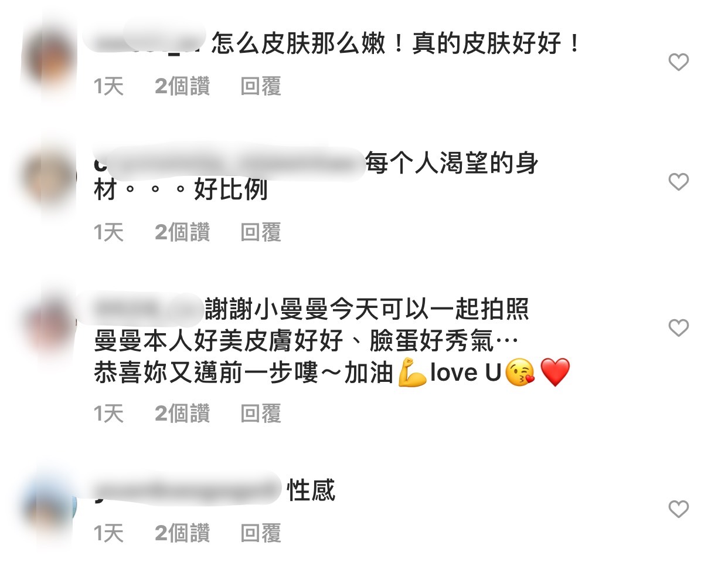The image size is (728, 579).
Task: Open blurred username before 性感
Action: 188,490
